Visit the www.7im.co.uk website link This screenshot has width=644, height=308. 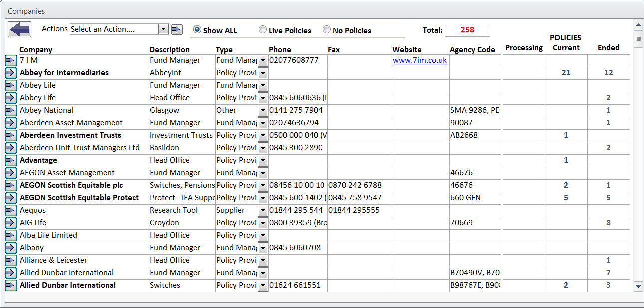pyautogui.click(x=420, y=60)
